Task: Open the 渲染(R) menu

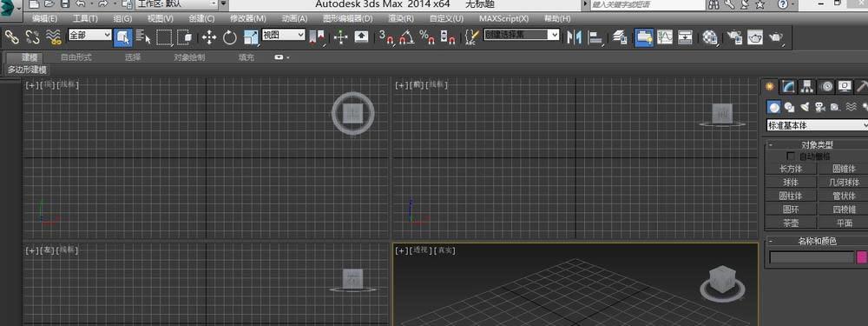Action: click(x=401, y=18)
